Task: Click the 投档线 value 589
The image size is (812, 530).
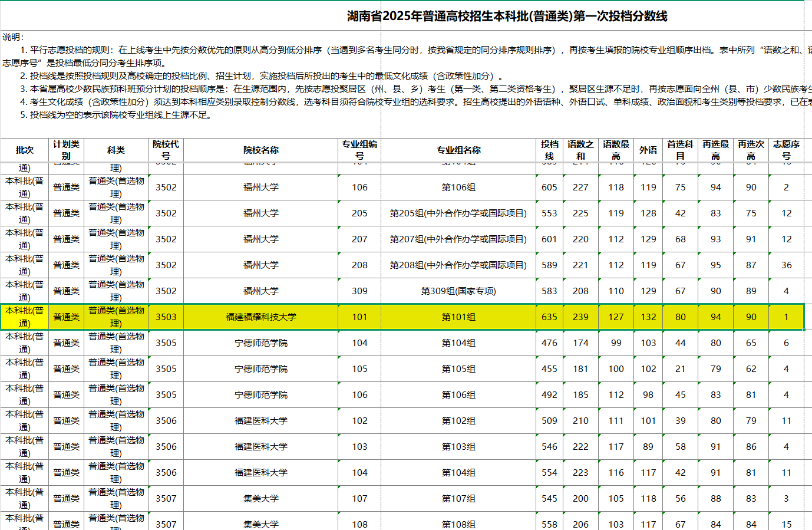Action: point(549,265)
